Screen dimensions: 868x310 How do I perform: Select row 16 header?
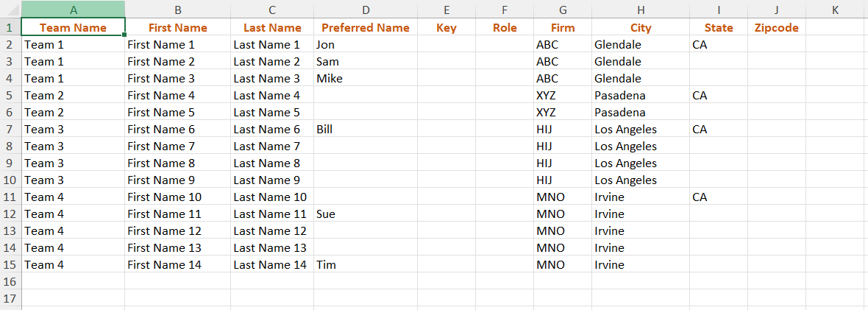tap(10, 282)
